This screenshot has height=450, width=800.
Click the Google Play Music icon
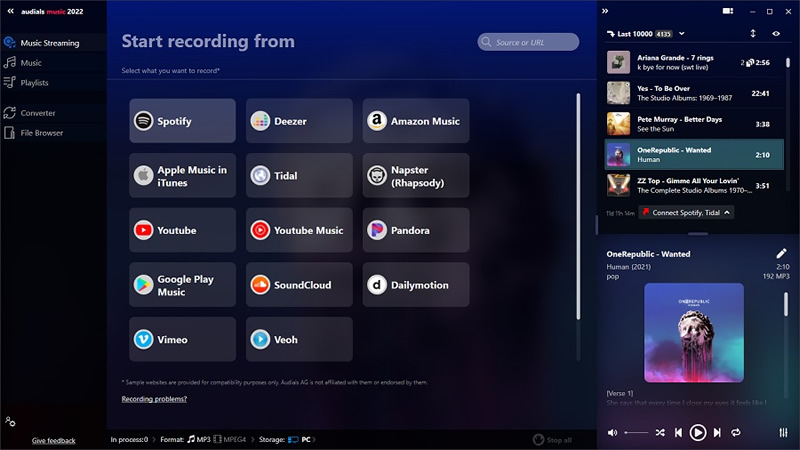pos(143,285)
